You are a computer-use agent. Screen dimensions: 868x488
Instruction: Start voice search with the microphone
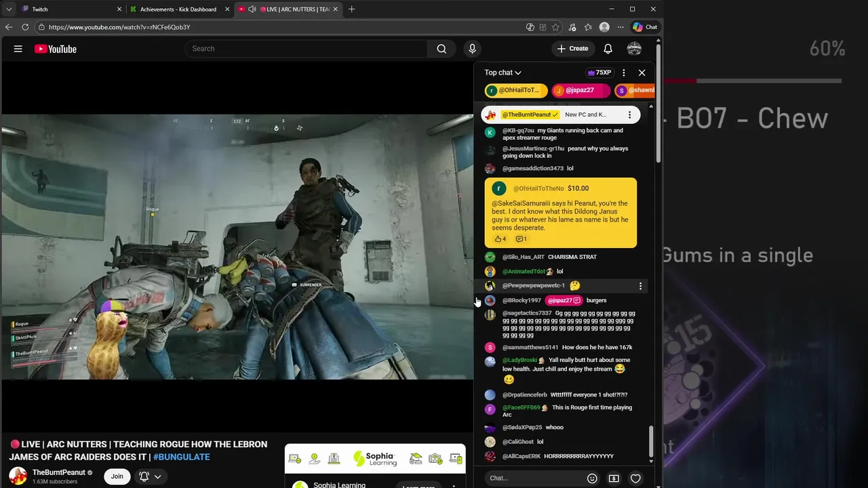473,49
